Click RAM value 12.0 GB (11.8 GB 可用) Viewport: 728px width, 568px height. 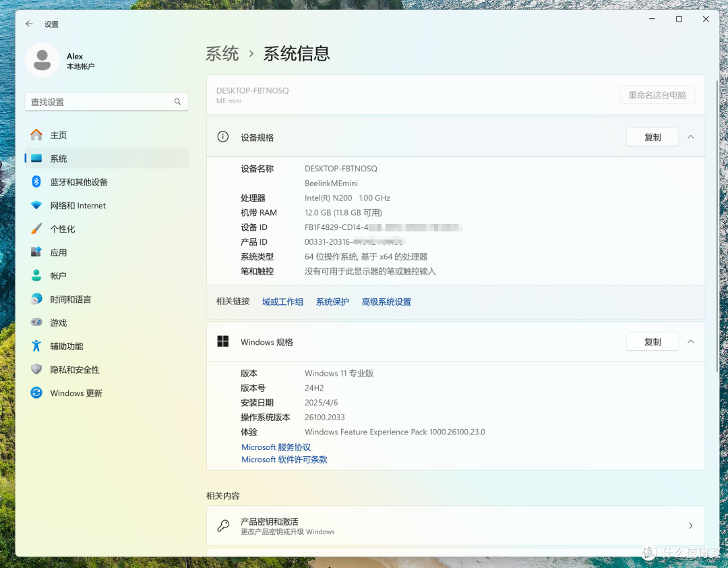click(343, 212)
